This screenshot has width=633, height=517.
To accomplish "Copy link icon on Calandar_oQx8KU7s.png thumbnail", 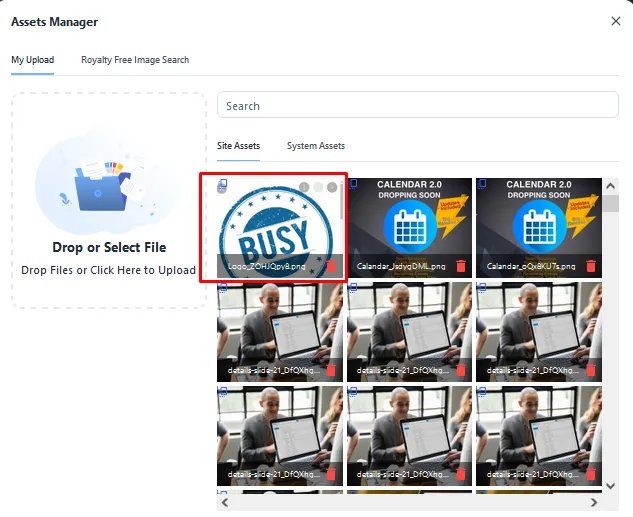I will click(482, 184).
